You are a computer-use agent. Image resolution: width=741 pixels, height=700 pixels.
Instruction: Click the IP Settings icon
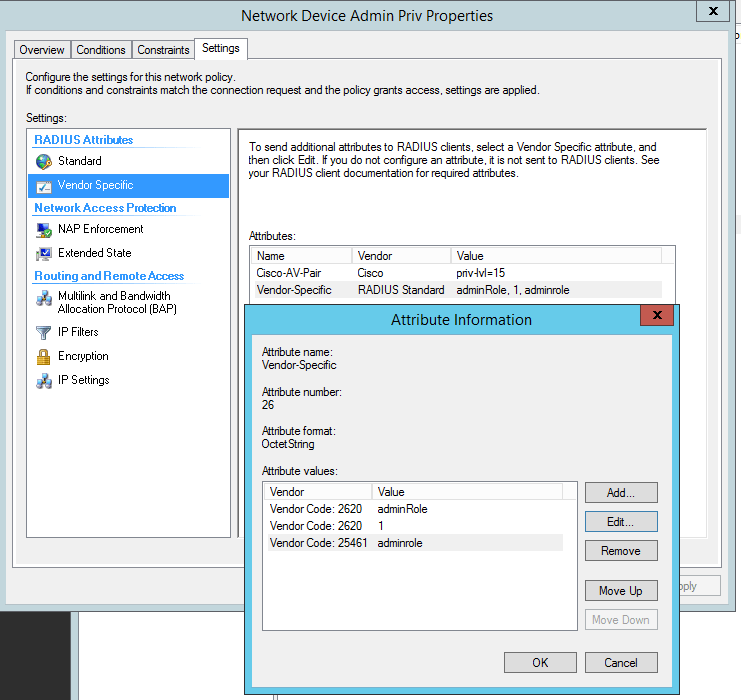pos(44,381)
